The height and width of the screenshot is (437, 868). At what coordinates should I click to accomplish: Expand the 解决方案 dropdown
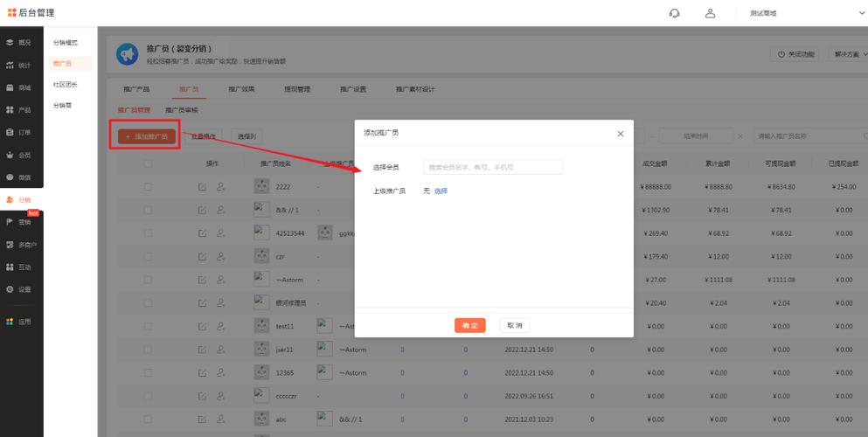[x=850, y=54]
